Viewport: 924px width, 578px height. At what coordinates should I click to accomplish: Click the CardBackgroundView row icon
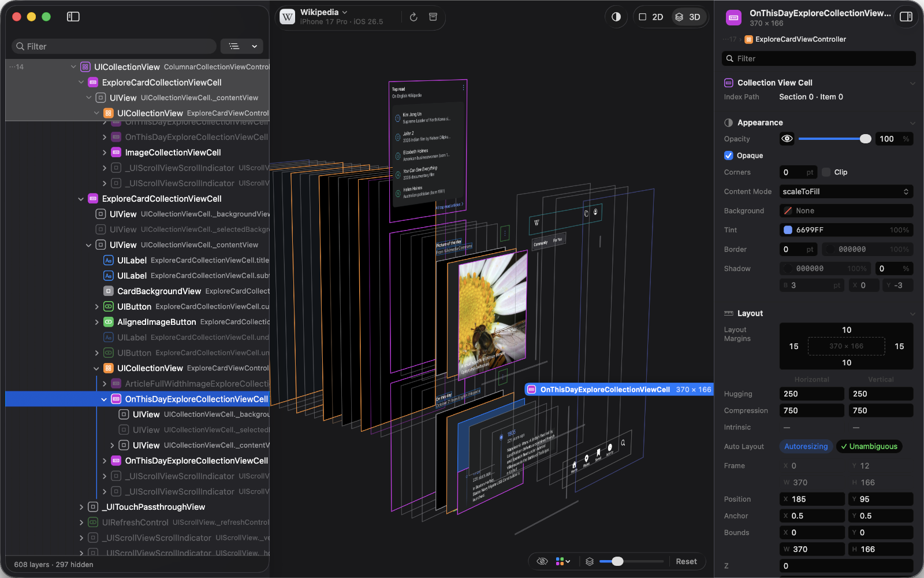tap(108, 291)
